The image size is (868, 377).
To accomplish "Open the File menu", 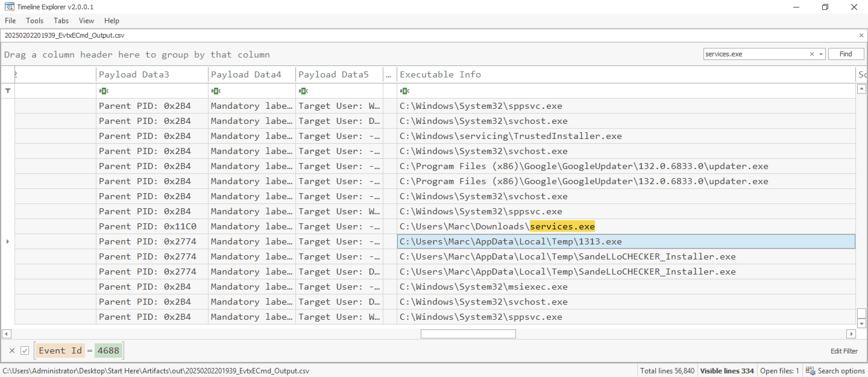I will pyautogui.click(x=10, y=20).
